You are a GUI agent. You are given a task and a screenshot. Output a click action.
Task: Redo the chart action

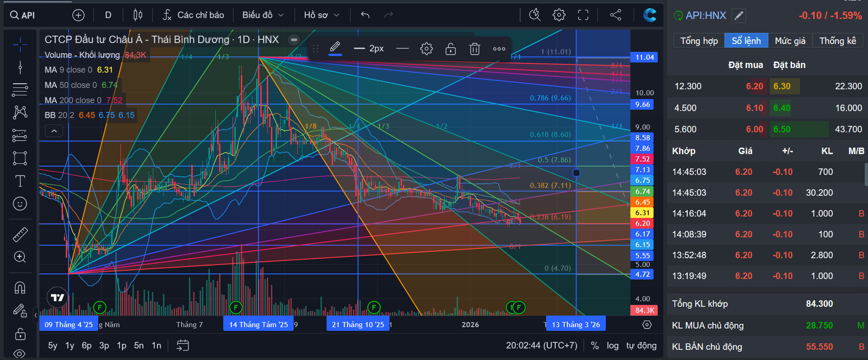(389, 15)
